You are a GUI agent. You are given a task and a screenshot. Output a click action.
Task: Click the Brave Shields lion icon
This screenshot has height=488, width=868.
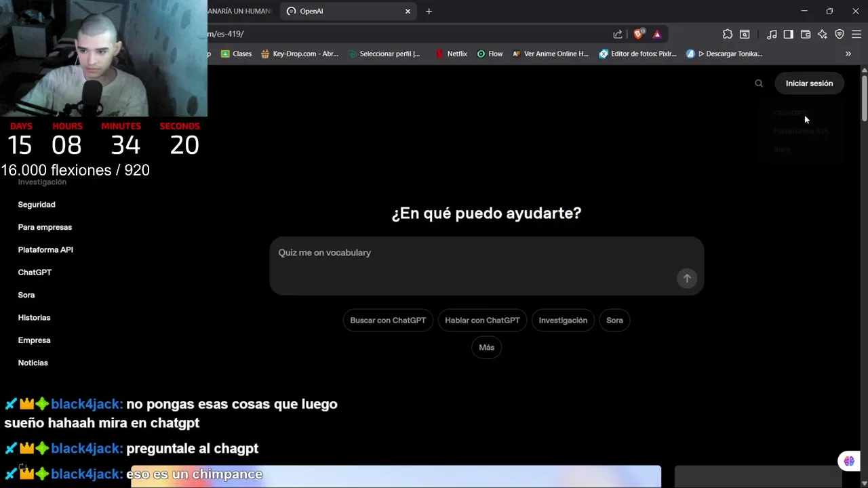(638, 34)
